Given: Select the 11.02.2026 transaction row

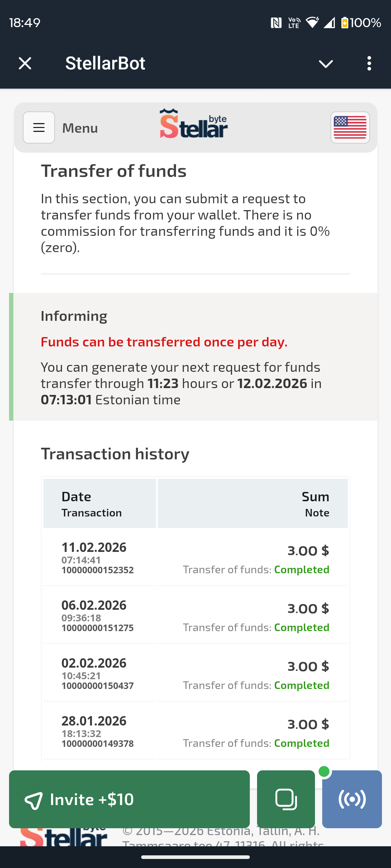Looking at the screenshot, I should point(195,557).
